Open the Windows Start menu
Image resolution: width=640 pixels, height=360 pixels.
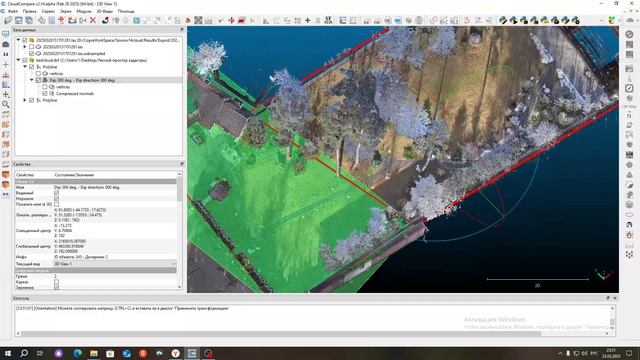pos(8,353)
